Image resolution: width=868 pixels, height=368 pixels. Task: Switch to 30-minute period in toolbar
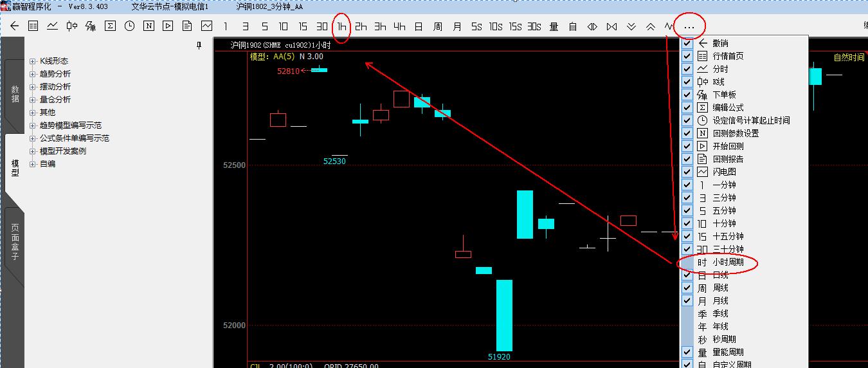pos(322,26)
